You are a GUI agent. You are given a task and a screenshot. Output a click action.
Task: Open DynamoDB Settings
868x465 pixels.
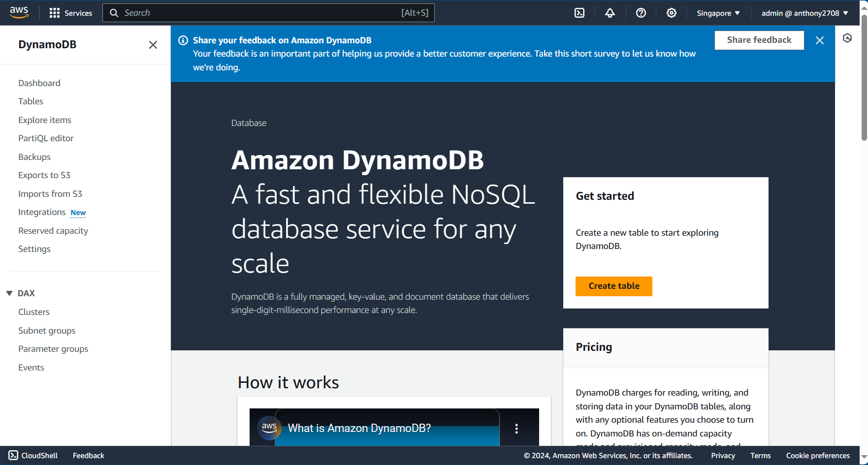tap(34, 249)
